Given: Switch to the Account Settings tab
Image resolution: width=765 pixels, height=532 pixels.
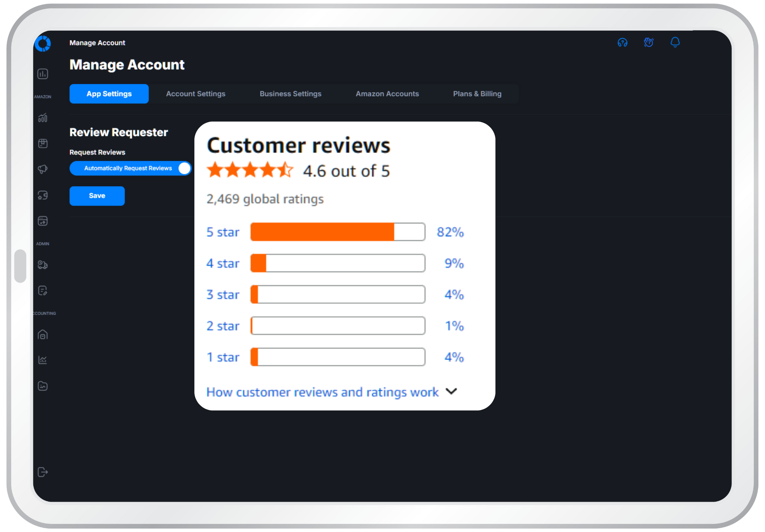Looking at the screenshot, I should tap(195, 94).
